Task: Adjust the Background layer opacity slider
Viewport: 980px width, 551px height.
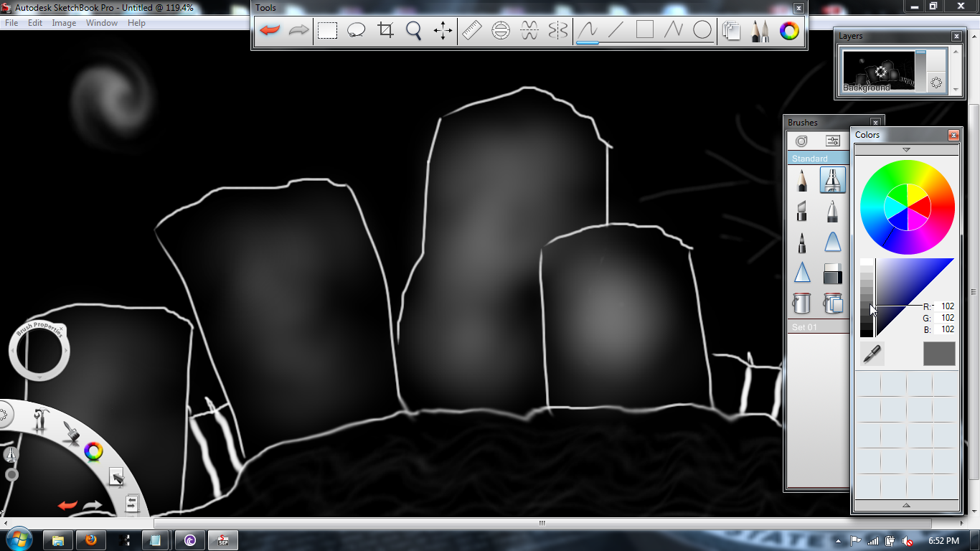Action: pos(920,70)
